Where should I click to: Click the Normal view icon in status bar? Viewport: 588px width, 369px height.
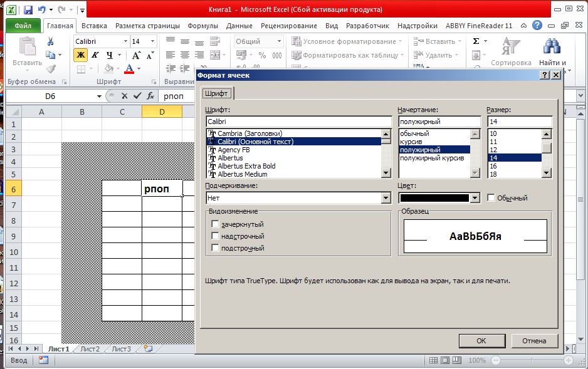click(x=433, y=360)
